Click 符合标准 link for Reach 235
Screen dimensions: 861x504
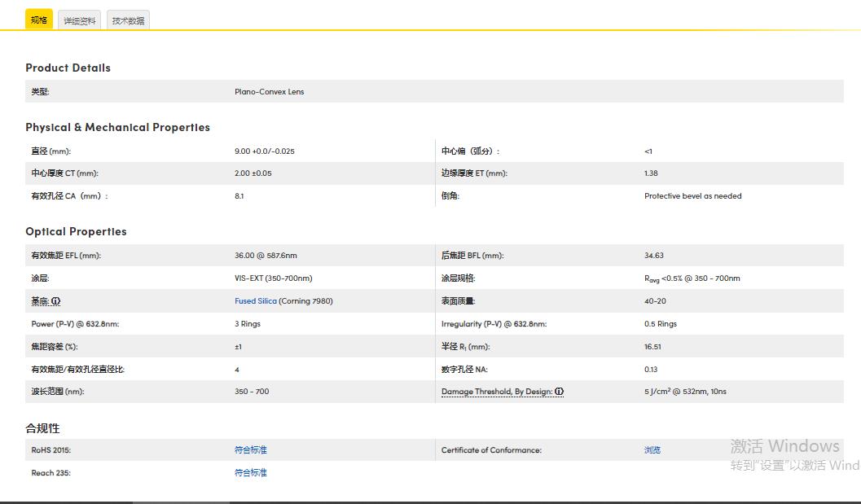[251, 473]
